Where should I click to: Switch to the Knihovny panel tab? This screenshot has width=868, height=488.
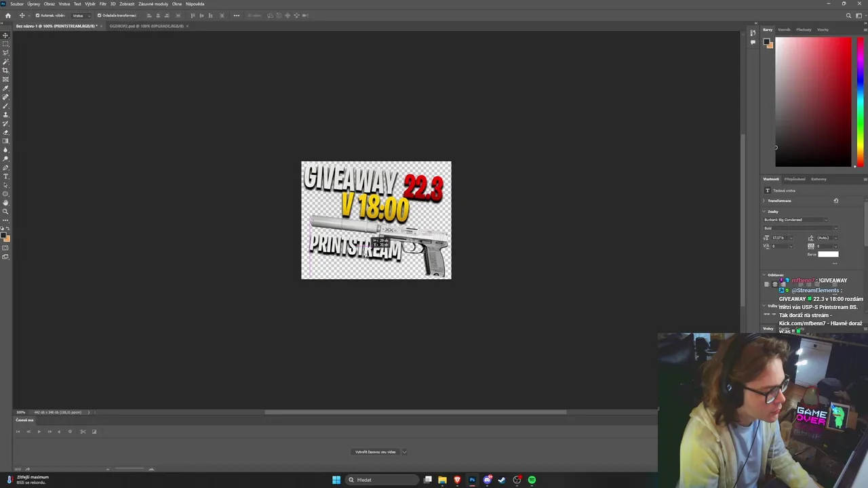click(x=818, y=179)
